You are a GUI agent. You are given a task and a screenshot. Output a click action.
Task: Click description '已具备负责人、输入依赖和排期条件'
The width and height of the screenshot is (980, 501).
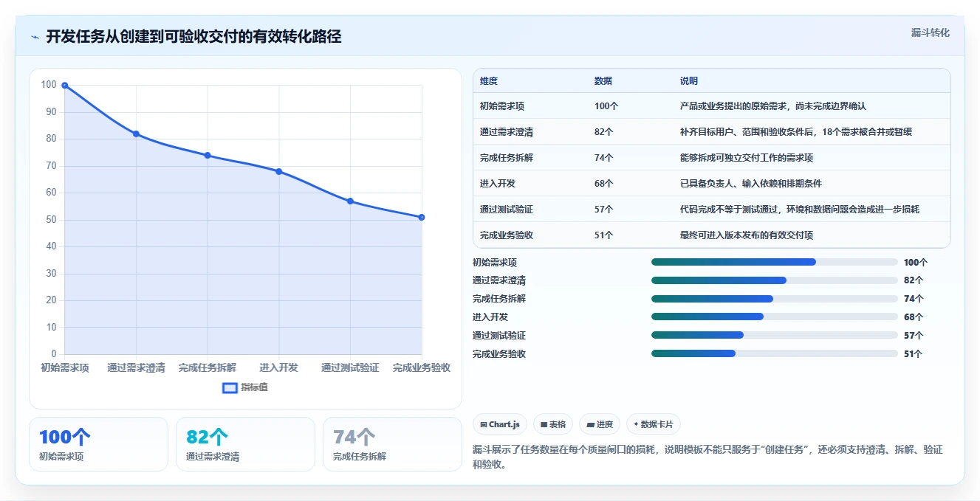tap(750, 184)
